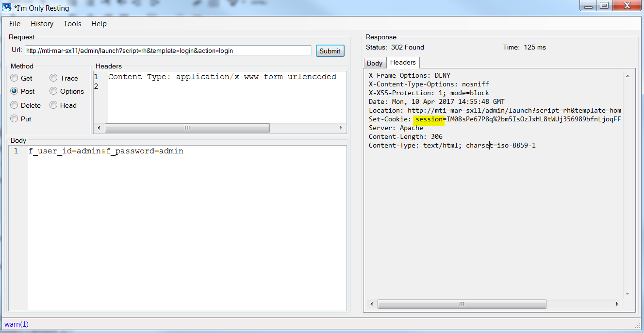Open the History menu
This screenshot has width=644, height=333.
click(x=42, y=23)
